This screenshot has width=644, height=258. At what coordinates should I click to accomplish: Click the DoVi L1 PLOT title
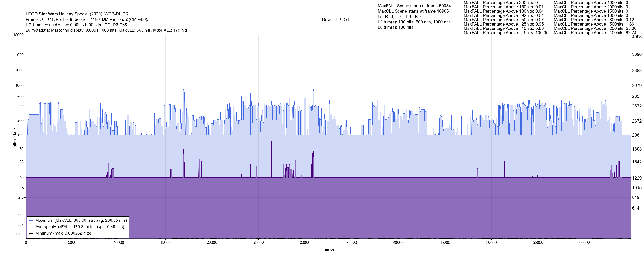coord(336,20)
